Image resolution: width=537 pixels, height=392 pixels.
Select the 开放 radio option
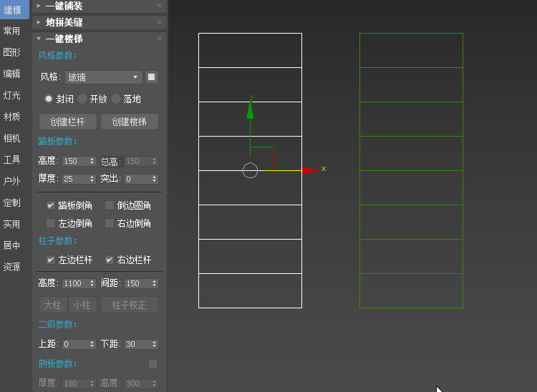(82, 99)
